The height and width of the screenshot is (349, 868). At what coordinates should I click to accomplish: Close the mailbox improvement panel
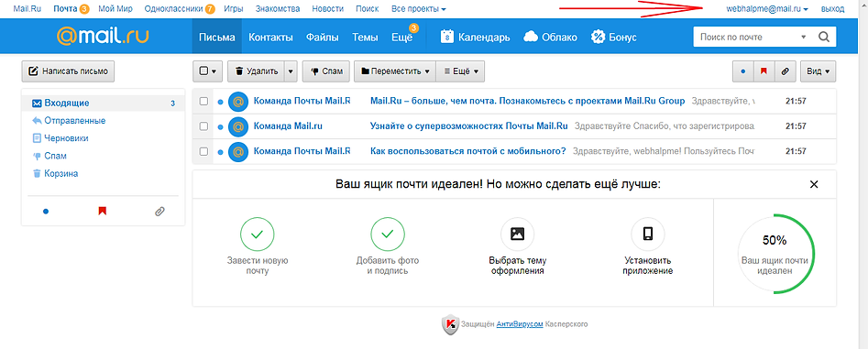click(814, 185)
